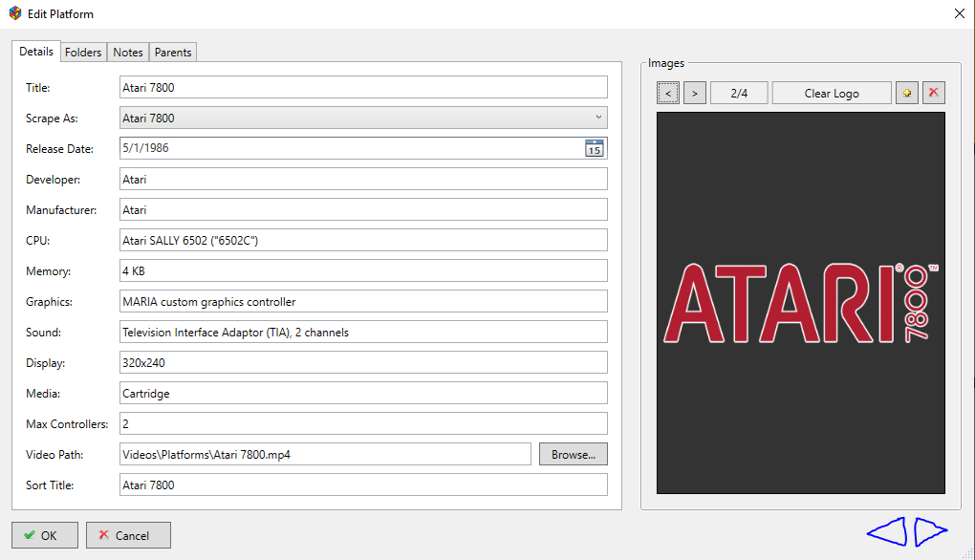Edit the Max Controllers field
Screen dimensions: 975x560
tap(363, 423)
